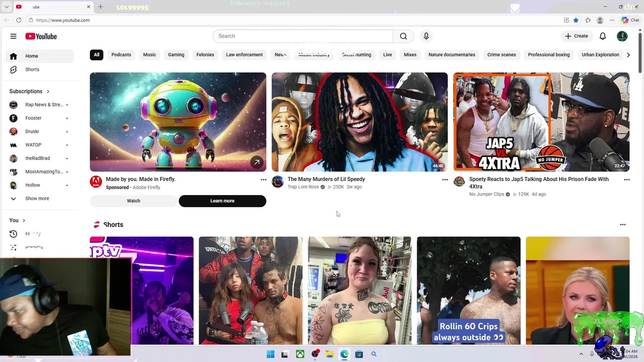Screen dimensions: 644x362
Task: Click the search magnifier button
Action: pyautogui.click(x=404, y=36)
